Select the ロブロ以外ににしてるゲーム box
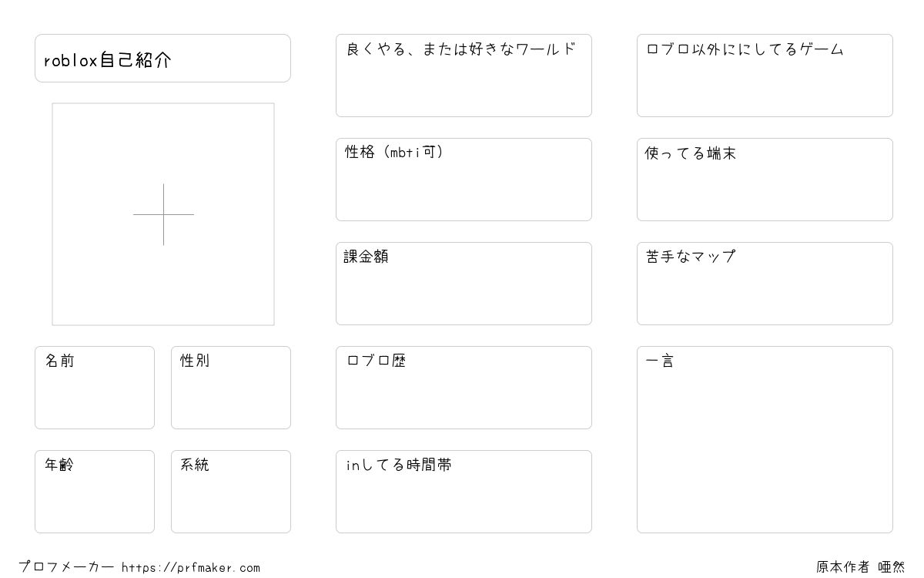The image size is (924, 578). click(x=765, y=76)
